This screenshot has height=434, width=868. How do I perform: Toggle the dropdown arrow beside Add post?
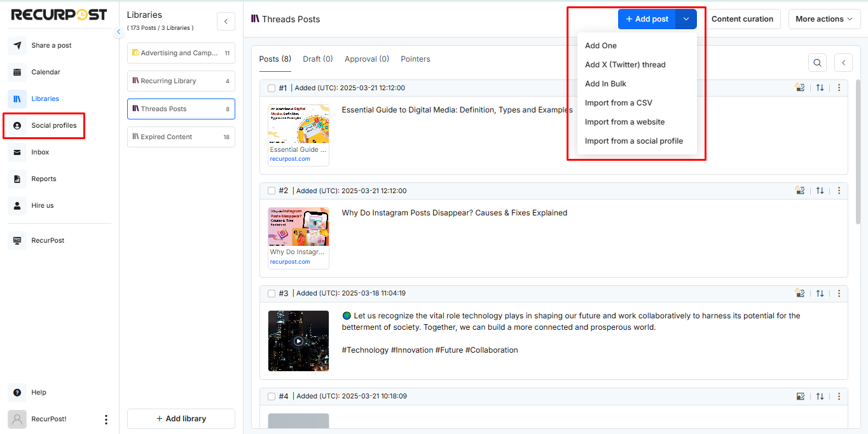pyautogui.click(x=686, y=19)
